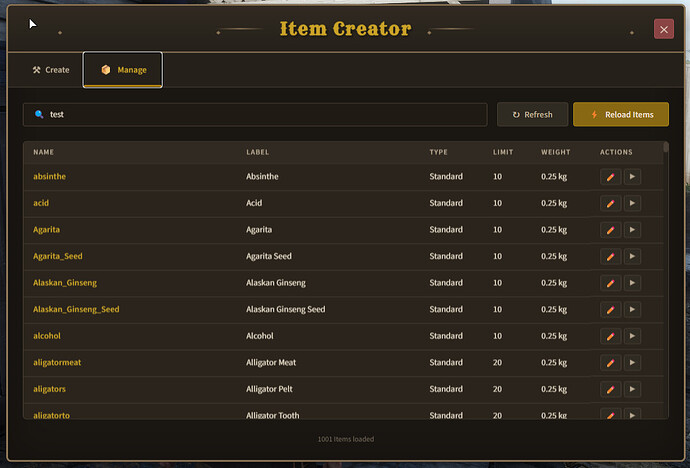Click the Alaskan Ginseng label cell
Screen dimensions: 690x468
tap(276, 283)
